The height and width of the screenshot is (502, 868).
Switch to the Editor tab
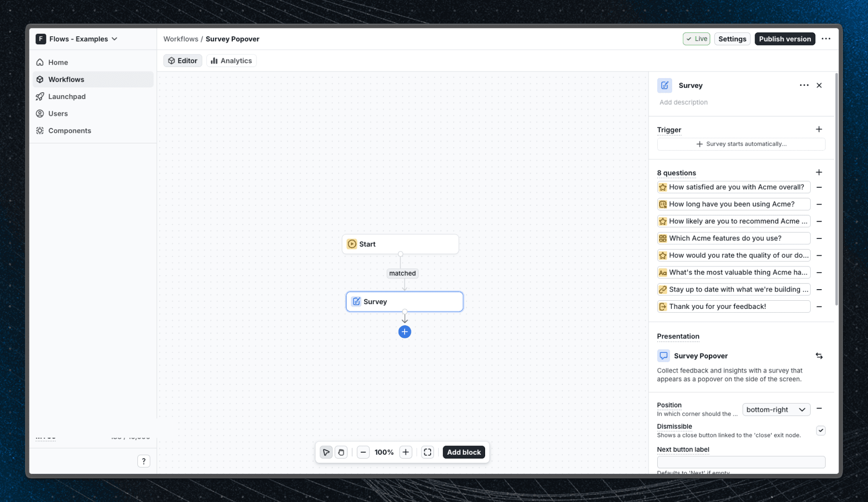[182, 60]
